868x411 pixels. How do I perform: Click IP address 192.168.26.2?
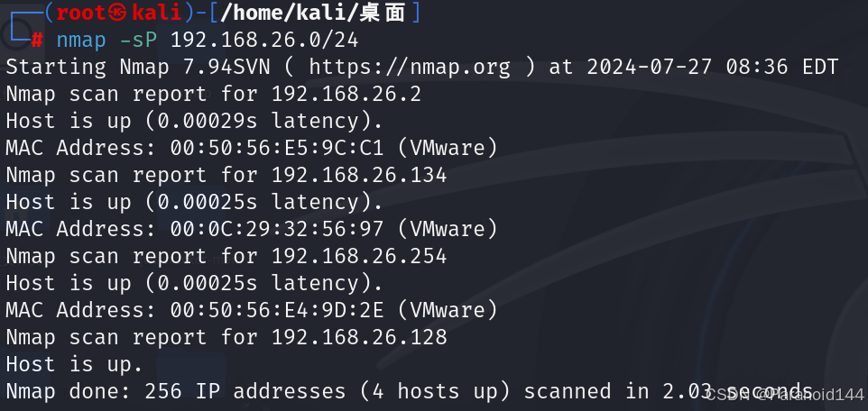click(x=346, y=94)
